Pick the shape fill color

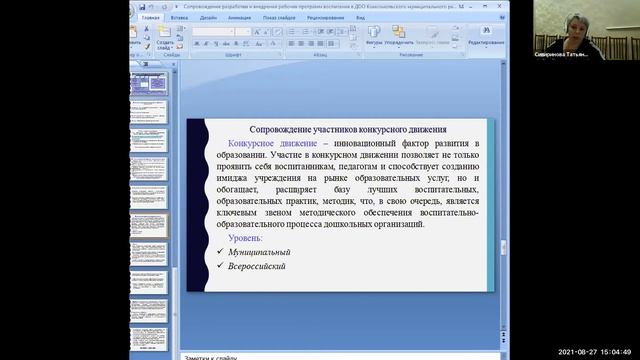click(x=456, y=29)
